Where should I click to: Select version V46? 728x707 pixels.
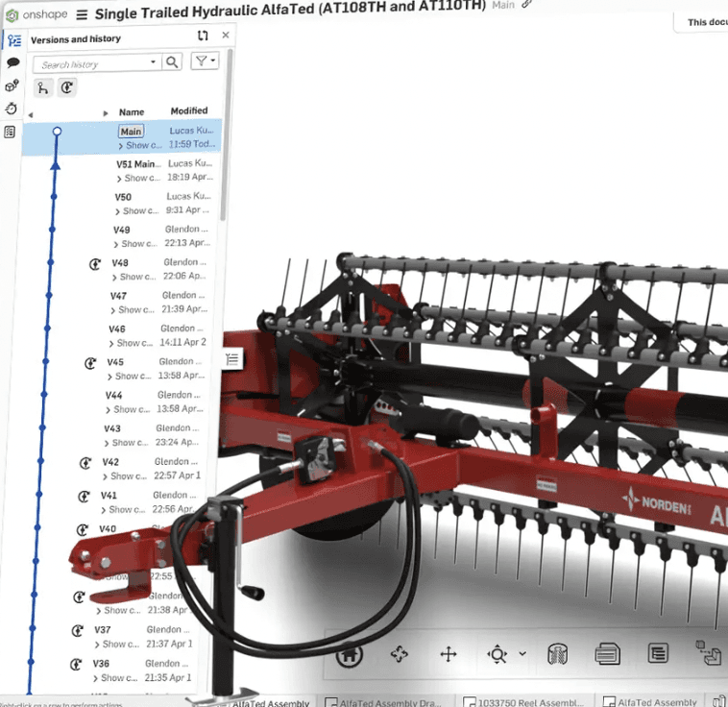(x=117, y=329)
